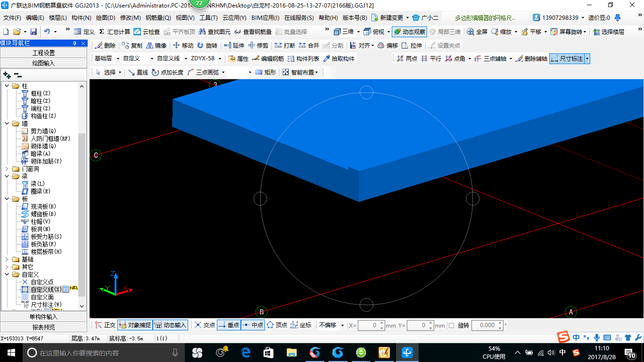Image resolution: width=644 pixels, height=362 pixels.
Task: Click the save file icon
Action: (33, 32)
